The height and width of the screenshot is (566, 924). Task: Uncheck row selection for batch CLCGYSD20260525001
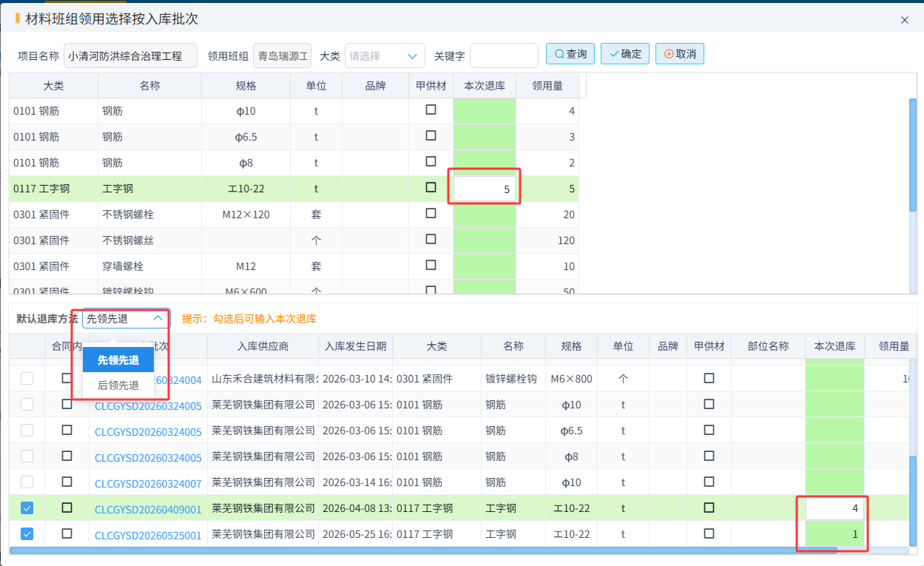click(27, 534)
